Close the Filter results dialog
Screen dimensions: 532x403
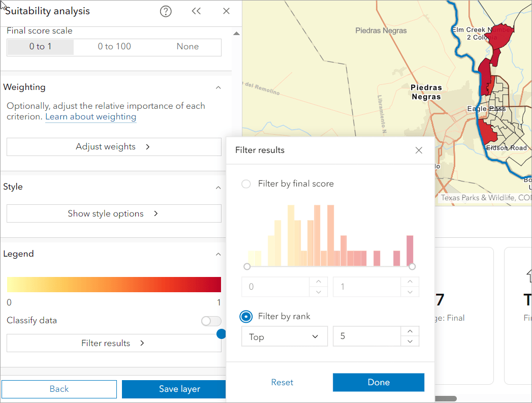[x=419, y=150]
